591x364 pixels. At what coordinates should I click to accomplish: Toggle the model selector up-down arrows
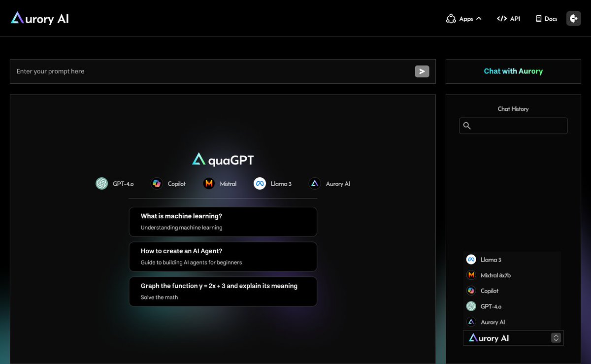point(556,338)
